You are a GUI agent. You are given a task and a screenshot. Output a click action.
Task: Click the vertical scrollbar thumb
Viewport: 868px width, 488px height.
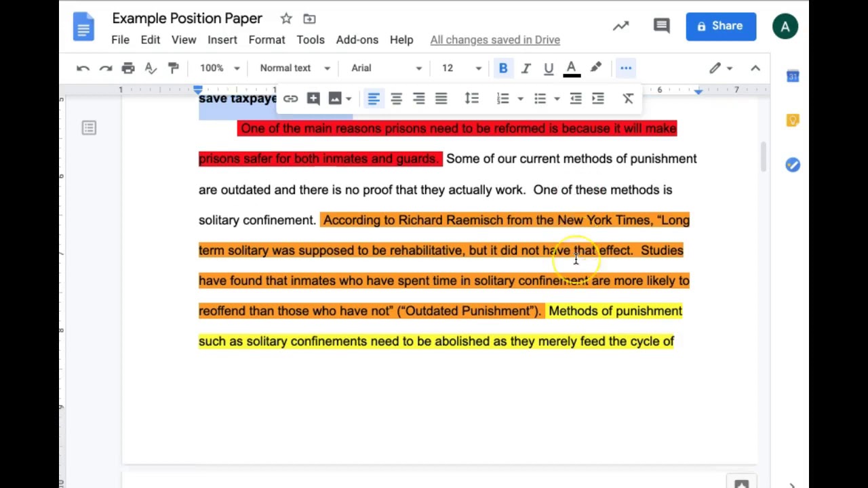[763, 157]
